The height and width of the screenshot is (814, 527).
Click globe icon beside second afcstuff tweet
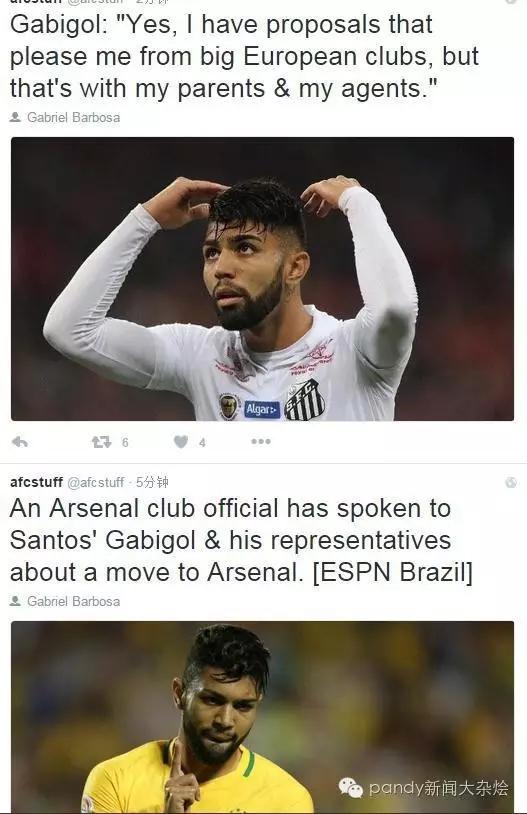[x=511, y=482]
